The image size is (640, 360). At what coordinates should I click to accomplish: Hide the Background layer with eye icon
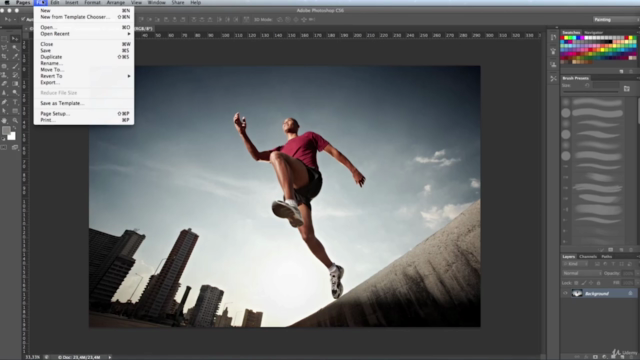click(x=565, y=293)
